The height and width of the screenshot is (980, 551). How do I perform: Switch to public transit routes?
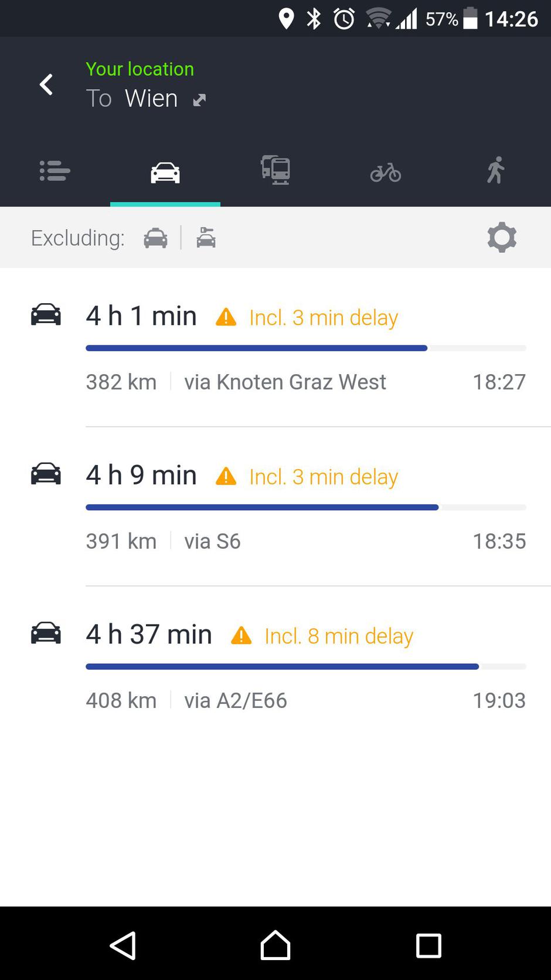click(x=275, y=171)
